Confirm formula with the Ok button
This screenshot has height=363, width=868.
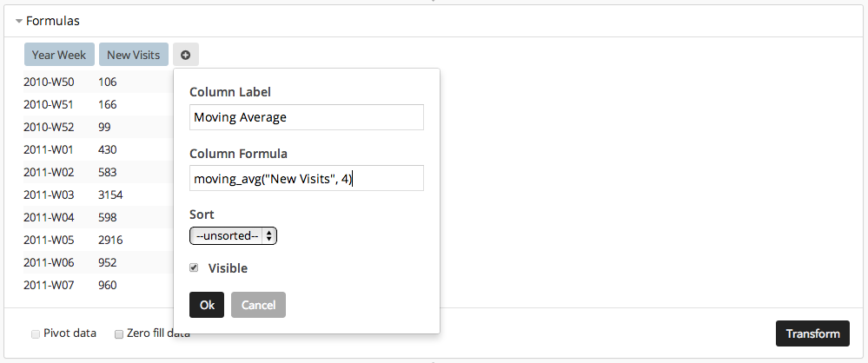[x=207, y=305]
